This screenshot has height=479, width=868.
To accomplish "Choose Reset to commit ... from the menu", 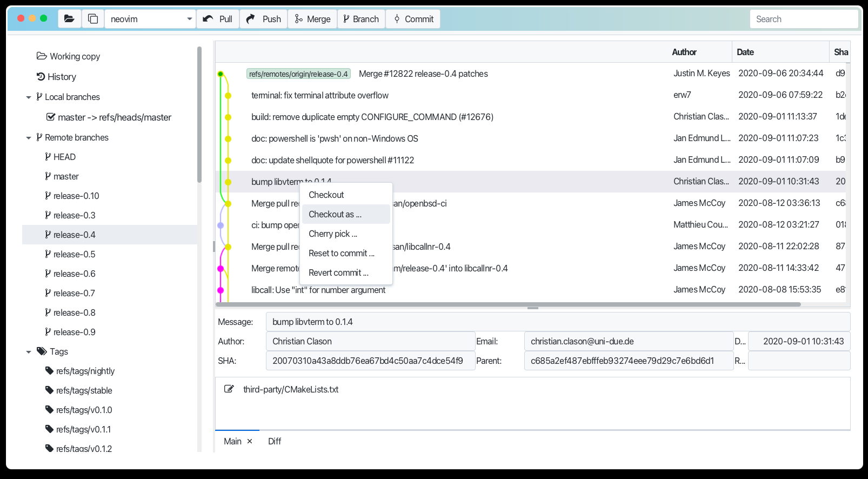I will pos(346,253).
